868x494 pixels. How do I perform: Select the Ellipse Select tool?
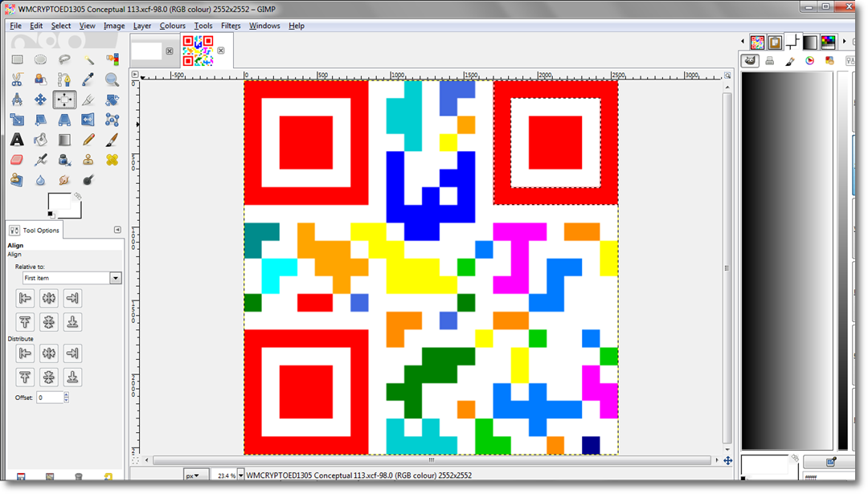(40, 59)
